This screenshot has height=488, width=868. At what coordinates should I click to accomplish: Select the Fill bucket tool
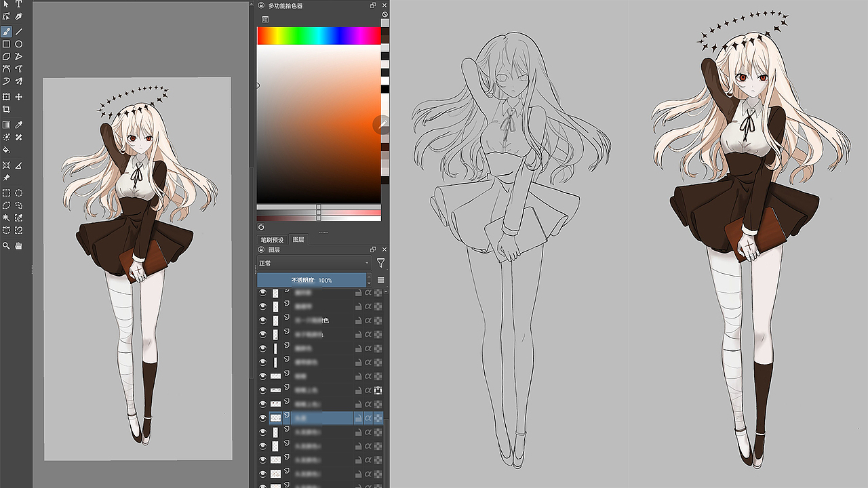(6, 149)
